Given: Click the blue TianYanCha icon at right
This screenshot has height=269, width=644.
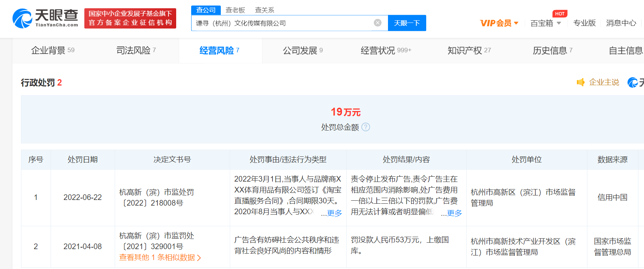Looking at the screenshot, I should pyautogui.click(x=633, y=82).
